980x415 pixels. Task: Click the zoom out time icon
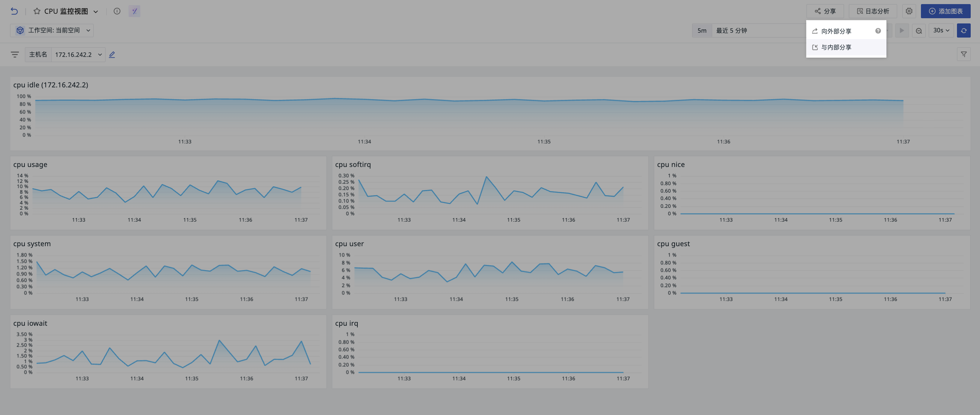tap(919, 31)
